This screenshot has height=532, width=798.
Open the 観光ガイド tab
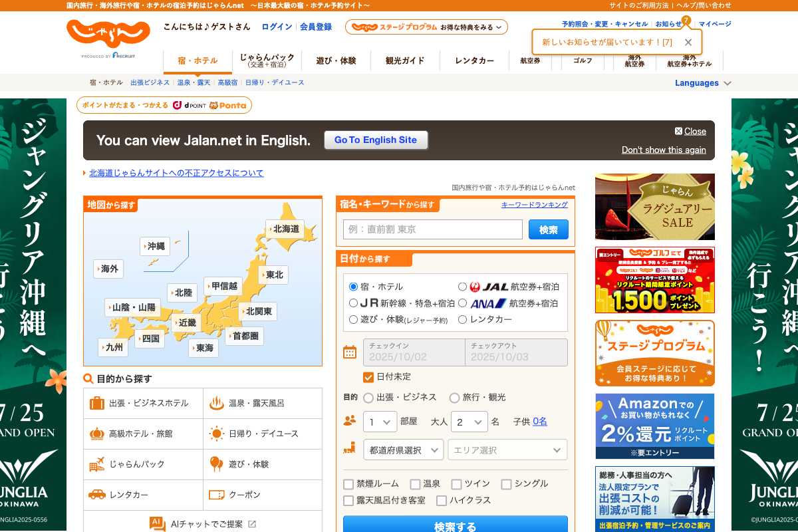coord(404,61)
